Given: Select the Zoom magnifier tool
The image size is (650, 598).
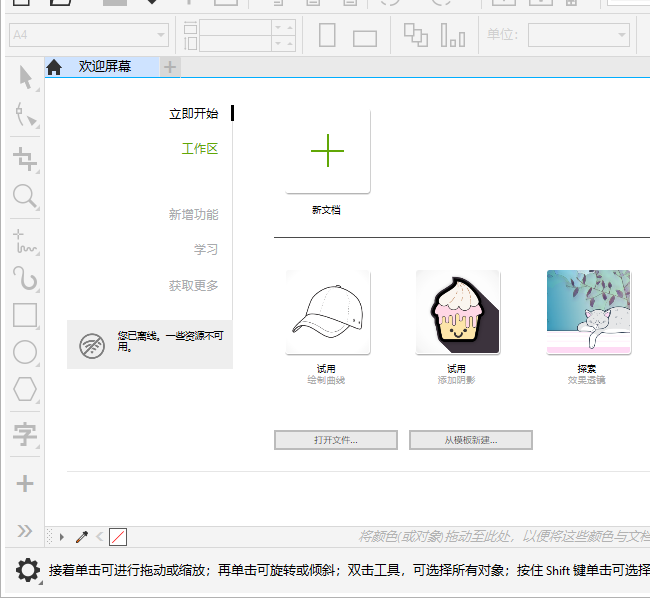Looking at the screenshot, I should [x=25, y=196].
